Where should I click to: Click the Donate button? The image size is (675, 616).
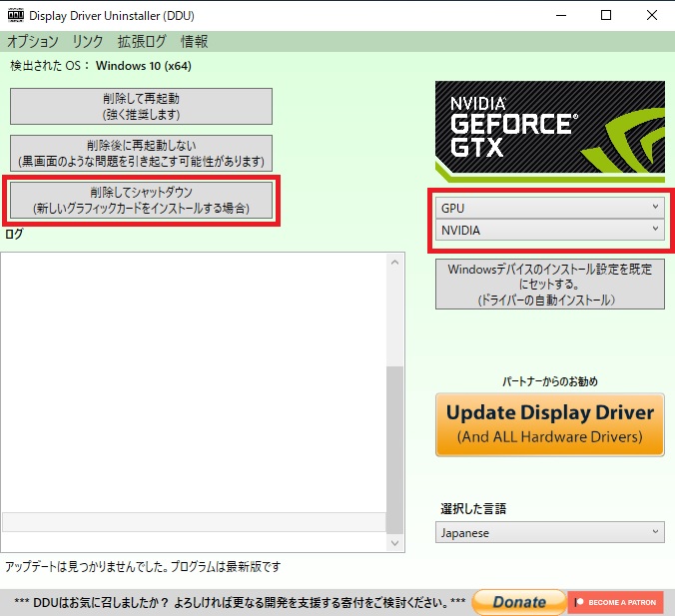[x=519, y=602]
